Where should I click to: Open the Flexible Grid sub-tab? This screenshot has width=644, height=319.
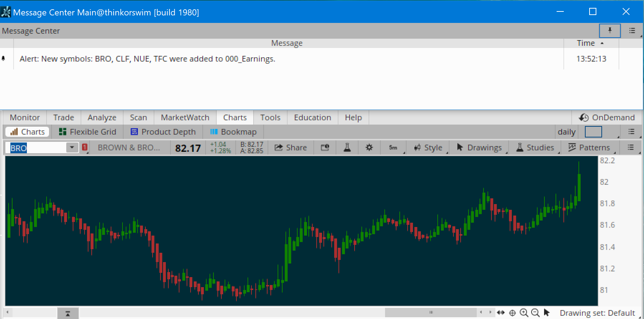(x=87, y=132)
